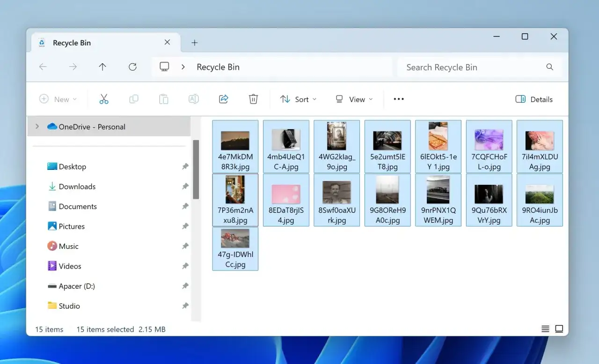Switch to details list view in status bar

[x=545, y=329]
